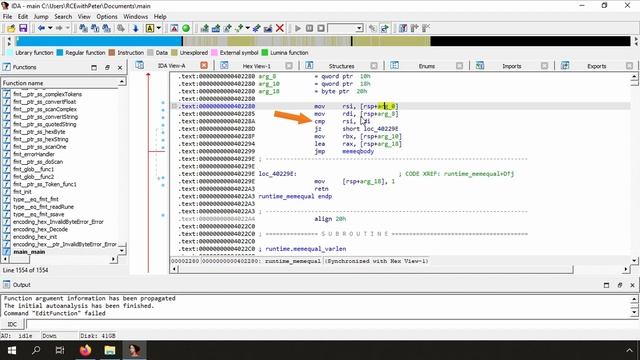
Task: Select main_main in the Functions list
Action: pos(29,252)
